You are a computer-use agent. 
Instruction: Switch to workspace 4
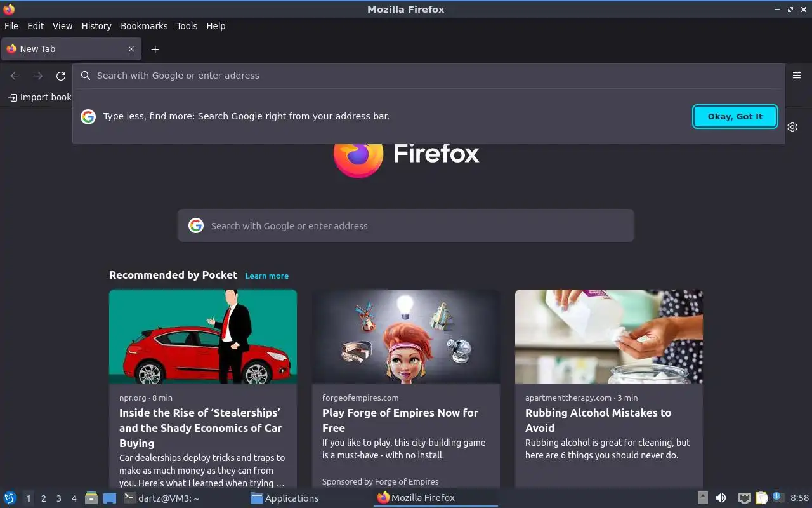coord(74,498)
